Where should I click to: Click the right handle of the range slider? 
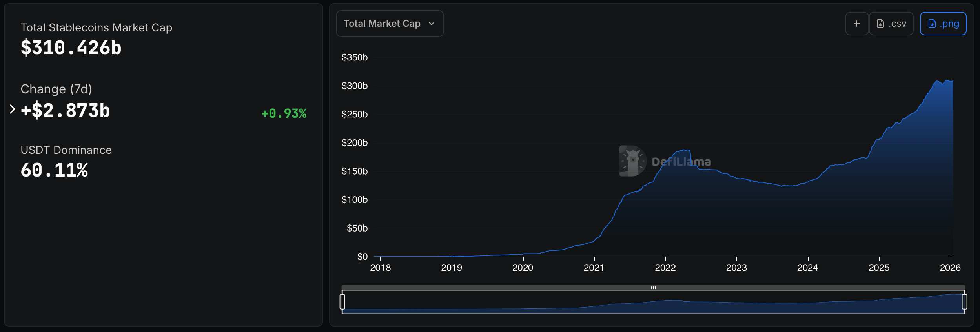coord(964,302)
